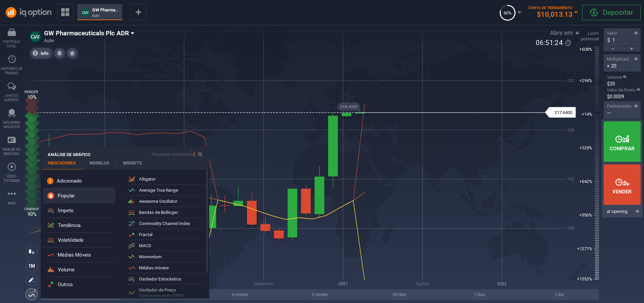The height and width of the screenshot is (303, 644).
Task: Add the Oscilador Estocástico indicator
Action: 165,279
